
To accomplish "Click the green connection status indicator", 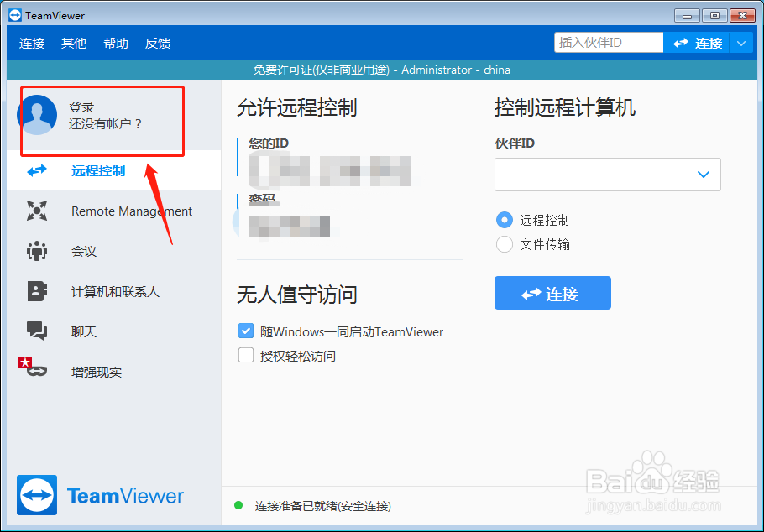I will (x=238, y=505).
